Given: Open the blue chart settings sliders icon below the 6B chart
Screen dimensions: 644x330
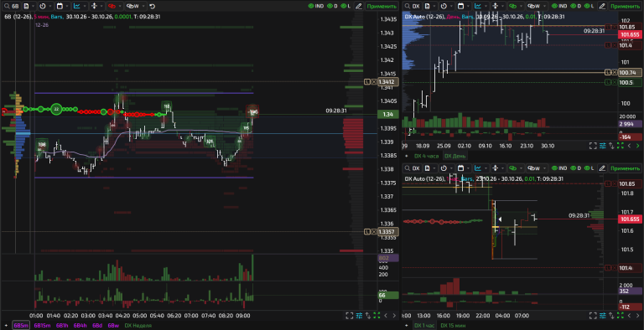Looking at the screenshot, I should point(359,316).
